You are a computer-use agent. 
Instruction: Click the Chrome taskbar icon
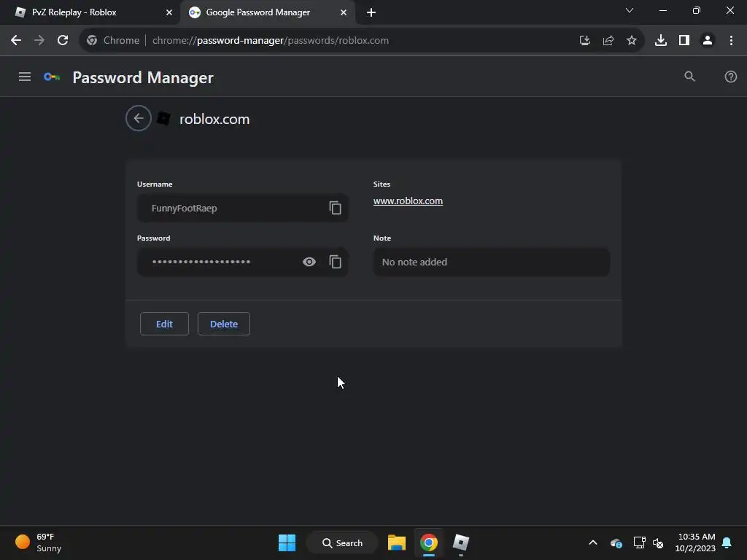pos(429,542)
